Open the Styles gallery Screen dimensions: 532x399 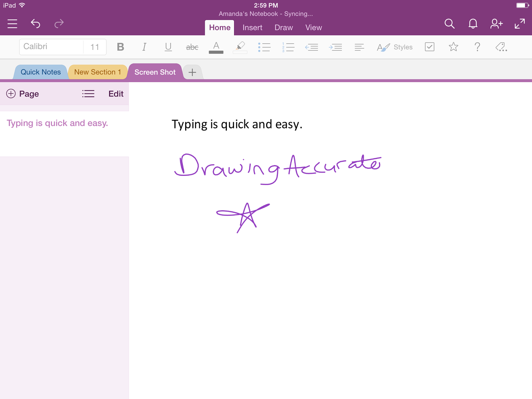(x=394, y=47)
